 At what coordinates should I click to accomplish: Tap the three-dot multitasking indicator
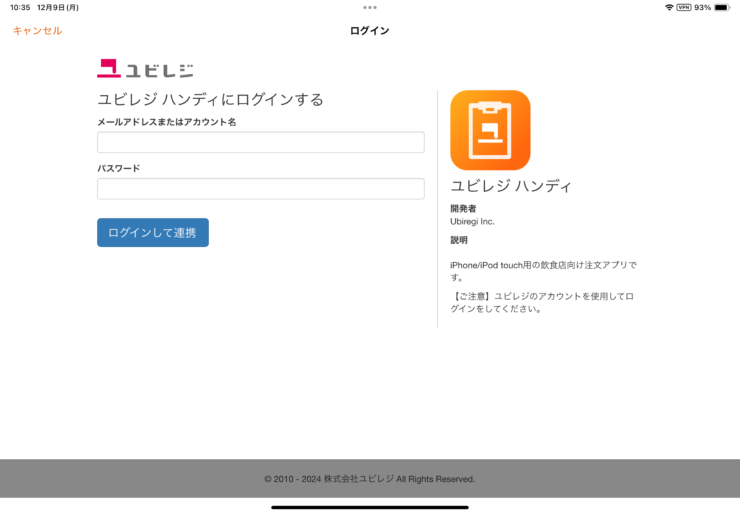pos(370,8)
